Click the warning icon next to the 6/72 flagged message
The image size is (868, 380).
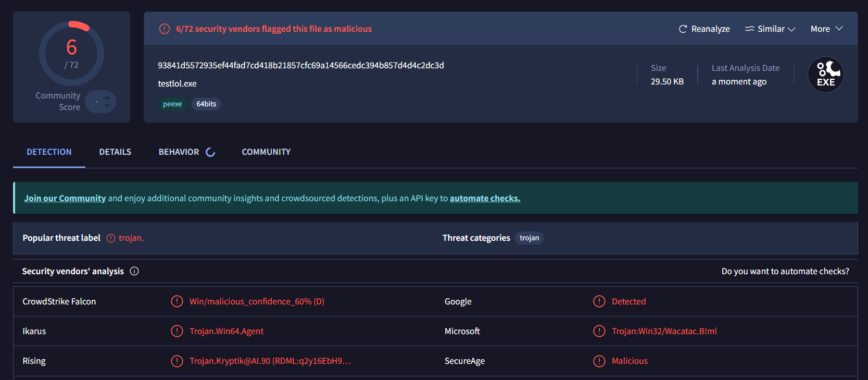point(165,29)
